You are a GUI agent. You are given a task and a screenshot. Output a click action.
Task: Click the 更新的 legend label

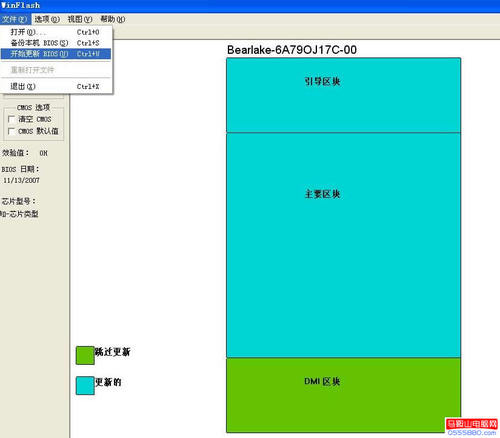point(108,382)
